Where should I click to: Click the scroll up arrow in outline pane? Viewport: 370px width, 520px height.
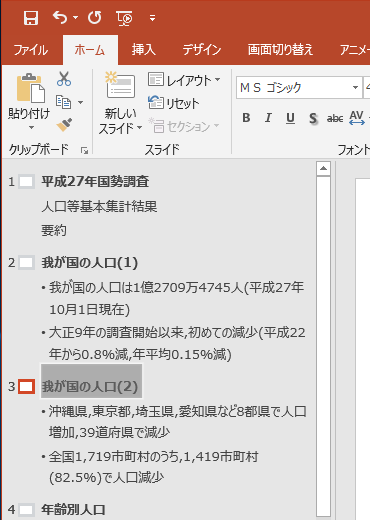[x=323, y=168]
